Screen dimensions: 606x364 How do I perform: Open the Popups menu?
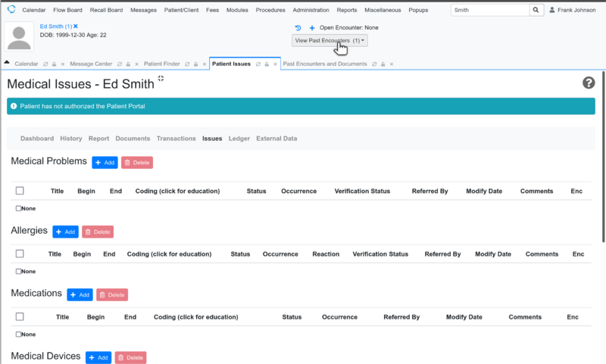coord(418,10)
